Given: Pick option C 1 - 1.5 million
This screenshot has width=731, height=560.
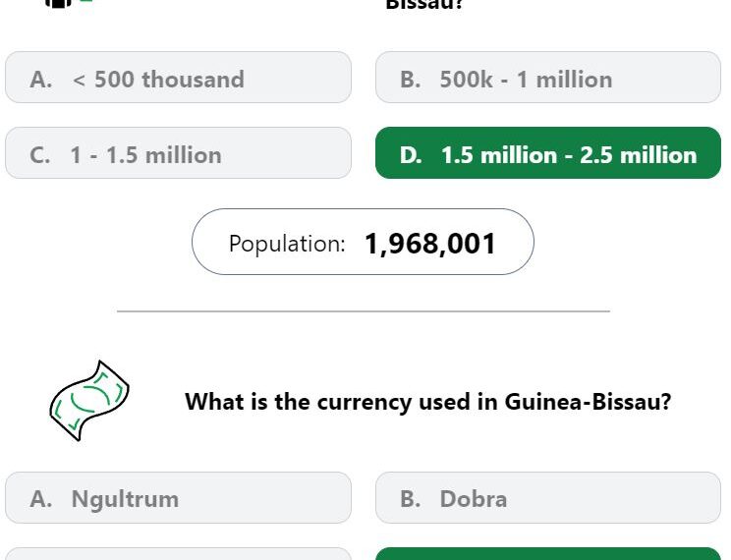Looking at the screenshot, I should [x=178, y=153].
